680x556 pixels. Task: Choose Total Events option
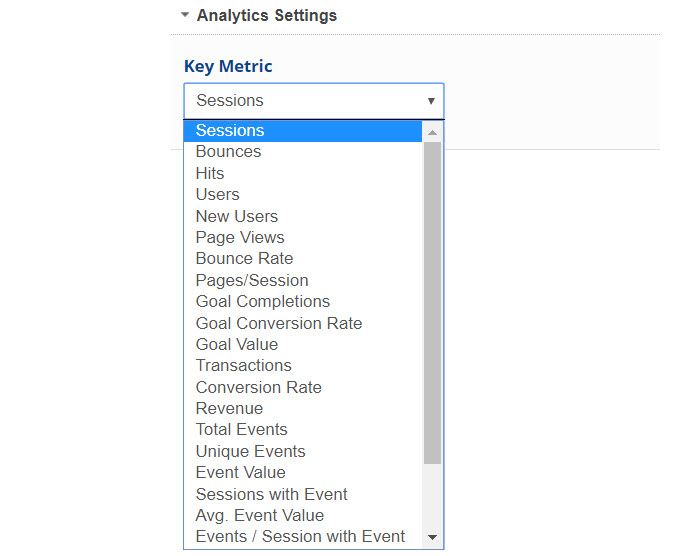tap(241, 429)
